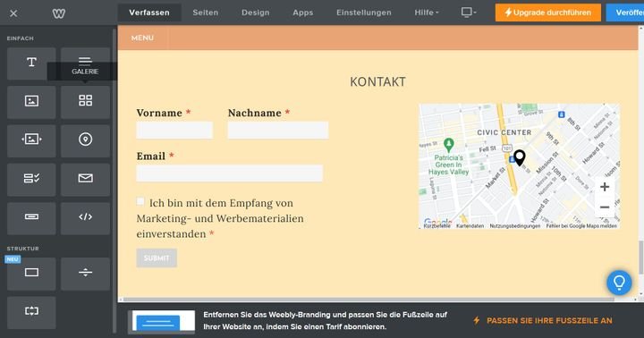This screenshot has height=338, width=644.
Task: Open the Weebly logo home icon
Action: pos(59,13)
